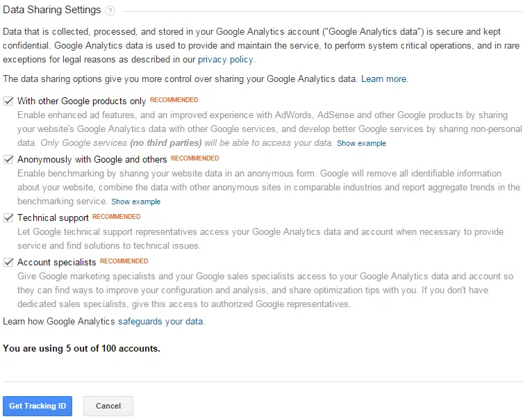Show example for Google products sharing
This screenshot has height=419, width=532.
[x=361, y=143]
